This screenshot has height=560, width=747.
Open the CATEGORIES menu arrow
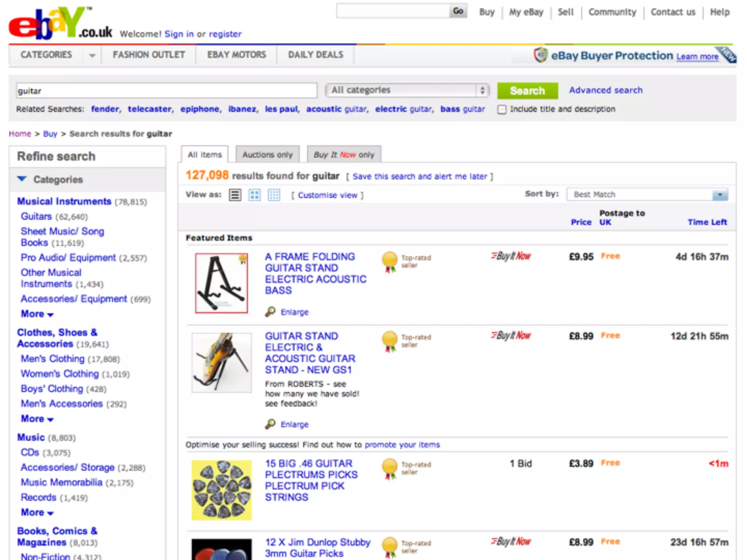[x=92, y=55]
